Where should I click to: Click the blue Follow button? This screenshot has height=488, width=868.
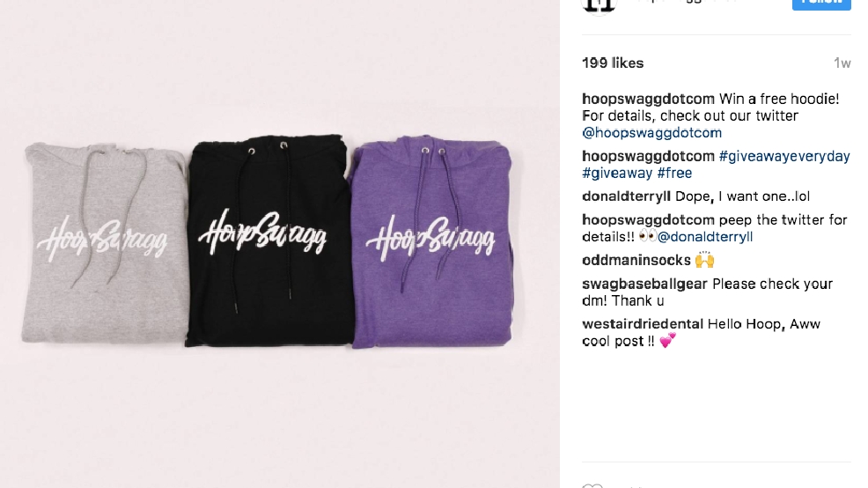coord(821,4)
